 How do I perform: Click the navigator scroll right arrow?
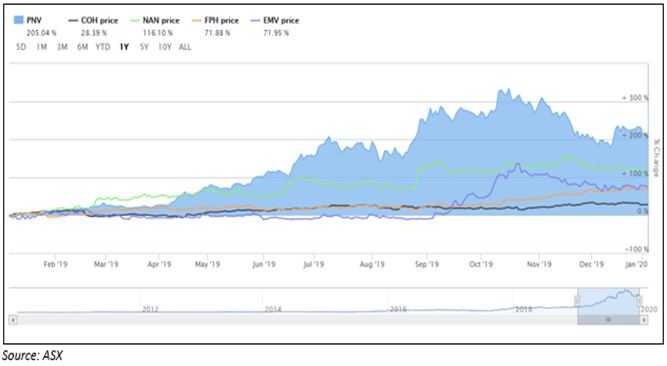[644, 320]
